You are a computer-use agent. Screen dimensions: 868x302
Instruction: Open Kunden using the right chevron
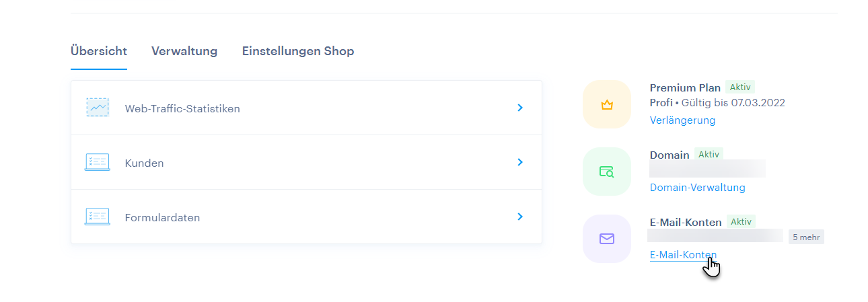coord(519,162)
